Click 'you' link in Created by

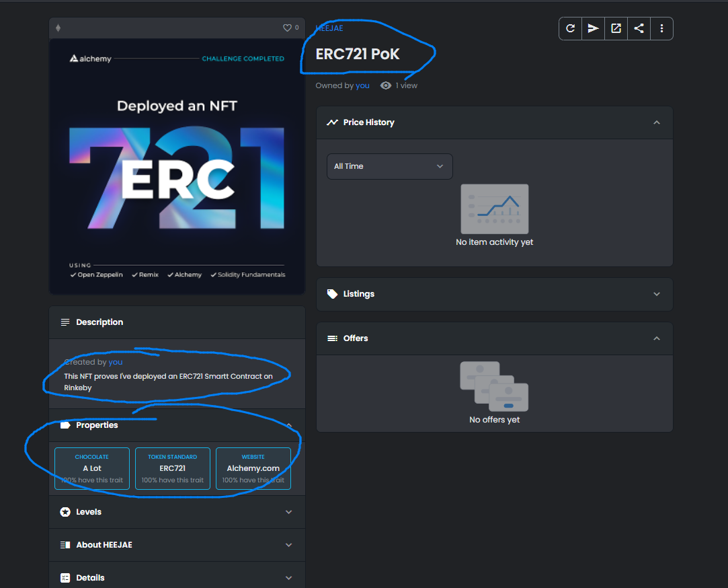click(115, 362)
